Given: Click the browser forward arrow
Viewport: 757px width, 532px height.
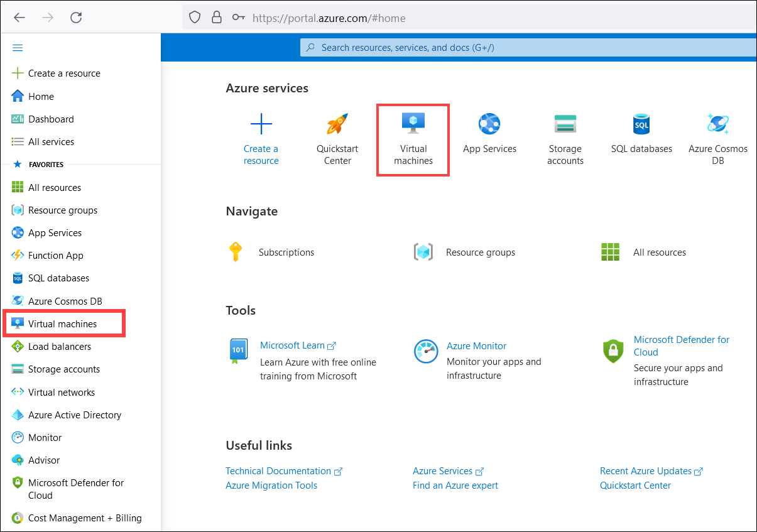Looking at the screenshot, I should pyautogui.click(x=48, y=18).
